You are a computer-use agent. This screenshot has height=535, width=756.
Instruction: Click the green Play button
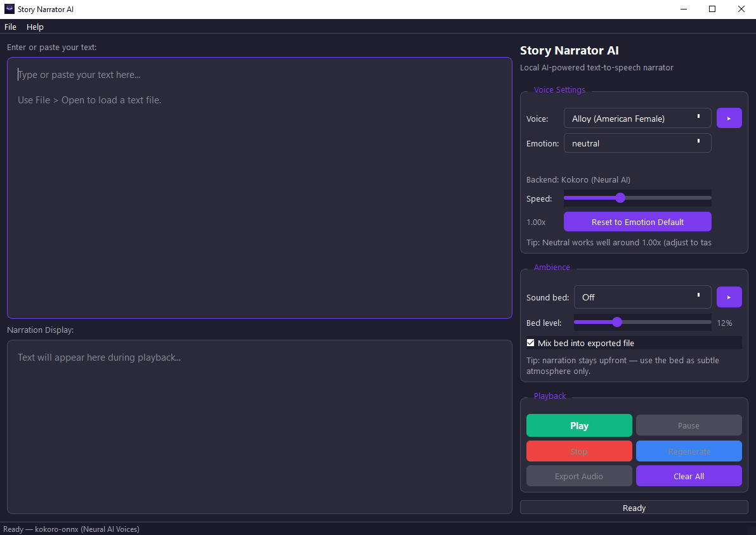(x=579, y=425)
